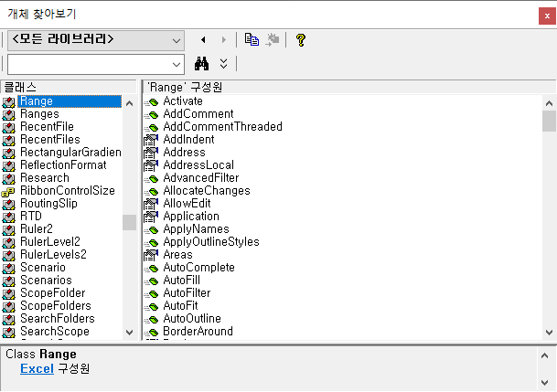557x392 pixels.
Task: Click members list scrollbar down arrow
Action: pyautogui.click(x=549, y=333)
